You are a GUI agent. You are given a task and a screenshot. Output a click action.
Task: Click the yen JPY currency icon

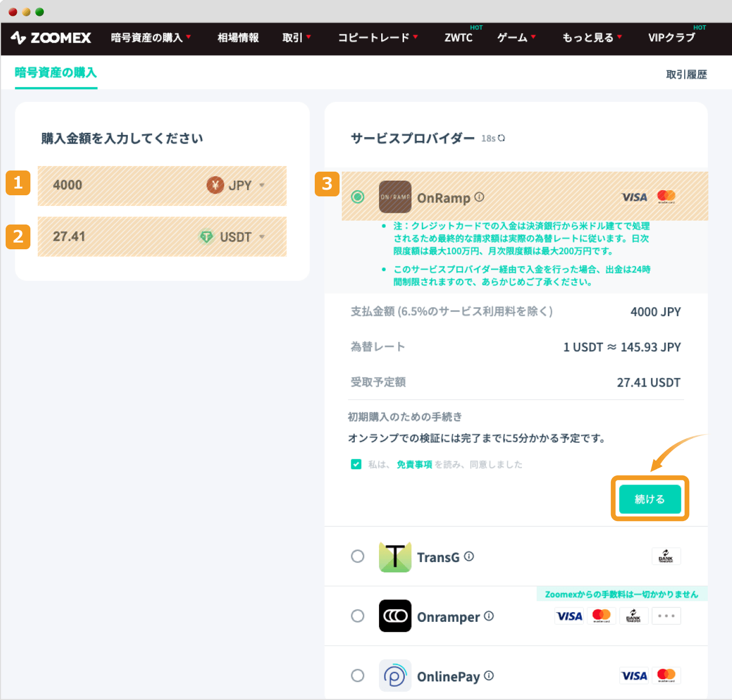(215, 185)
